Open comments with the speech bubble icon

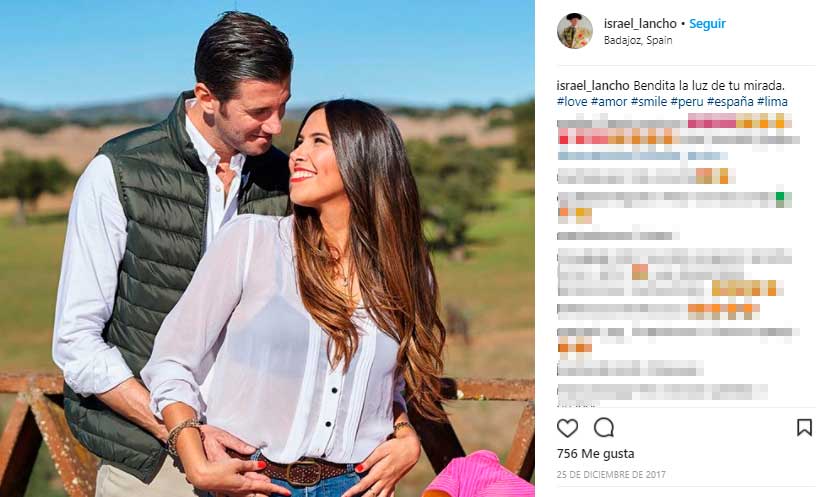point(604,428)
